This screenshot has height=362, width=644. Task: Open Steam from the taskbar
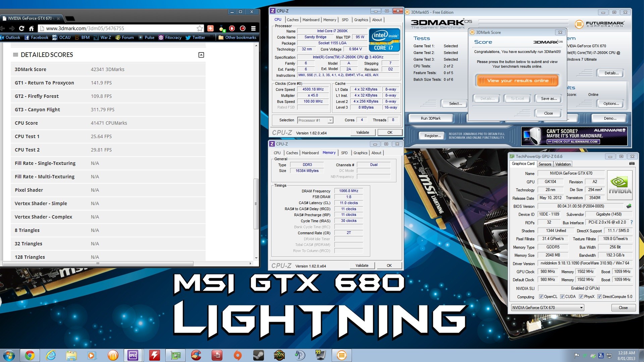(x=258, y=355)
